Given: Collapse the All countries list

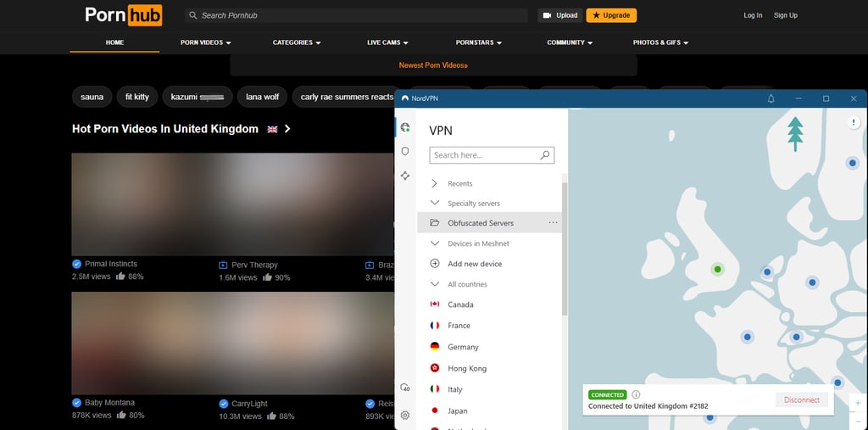Looking at the screenshot, I should pyautogui.click(x=435, y=284).
